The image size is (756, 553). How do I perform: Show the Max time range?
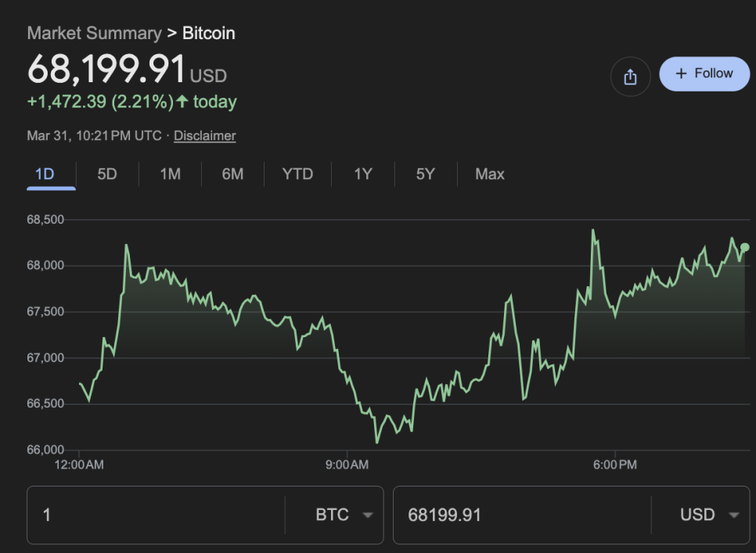coord(490,174)
